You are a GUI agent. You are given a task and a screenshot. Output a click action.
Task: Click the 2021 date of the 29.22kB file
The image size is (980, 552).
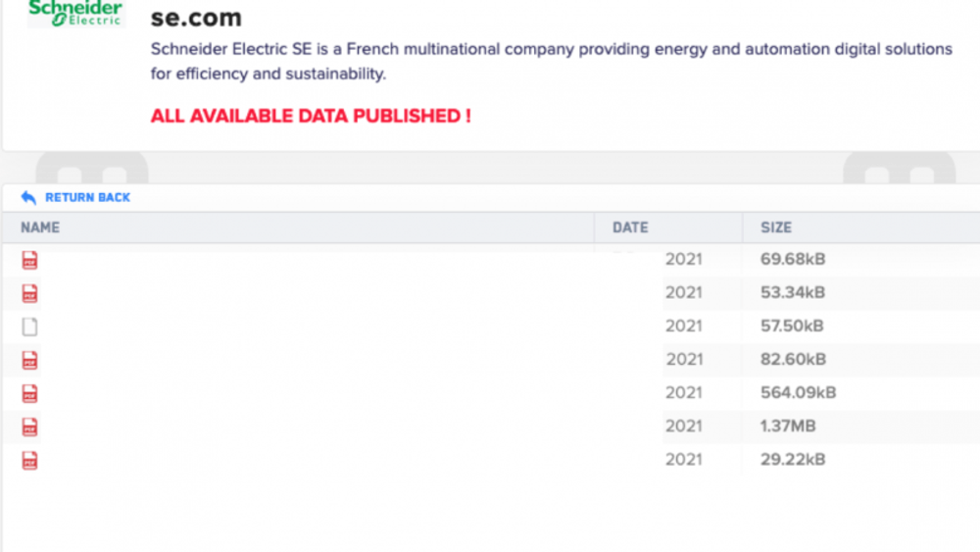(684, 460)
